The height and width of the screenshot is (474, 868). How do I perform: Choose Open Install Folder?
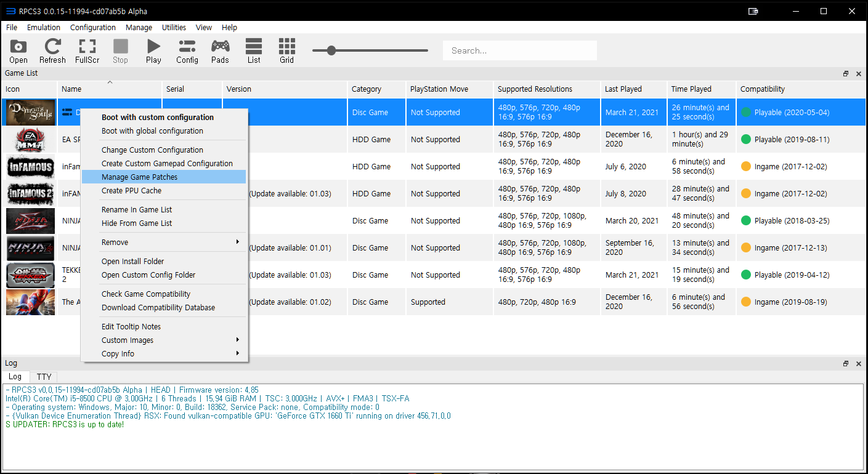click(x=164, y=261)
